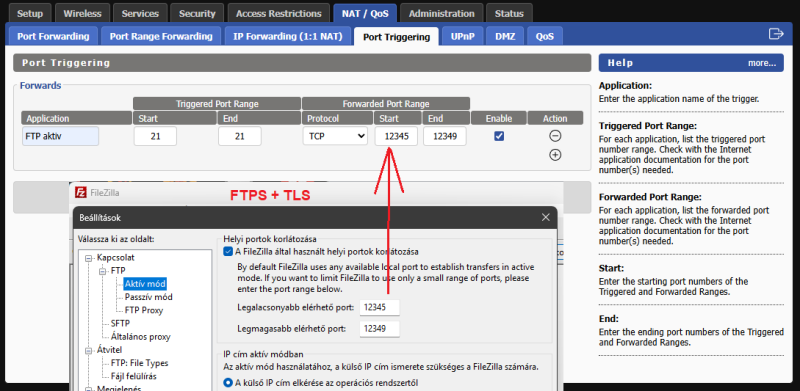Click the 'Action' column header
Image resolution: width=800 pixels, height=391 pixels.
coord(555,118)
